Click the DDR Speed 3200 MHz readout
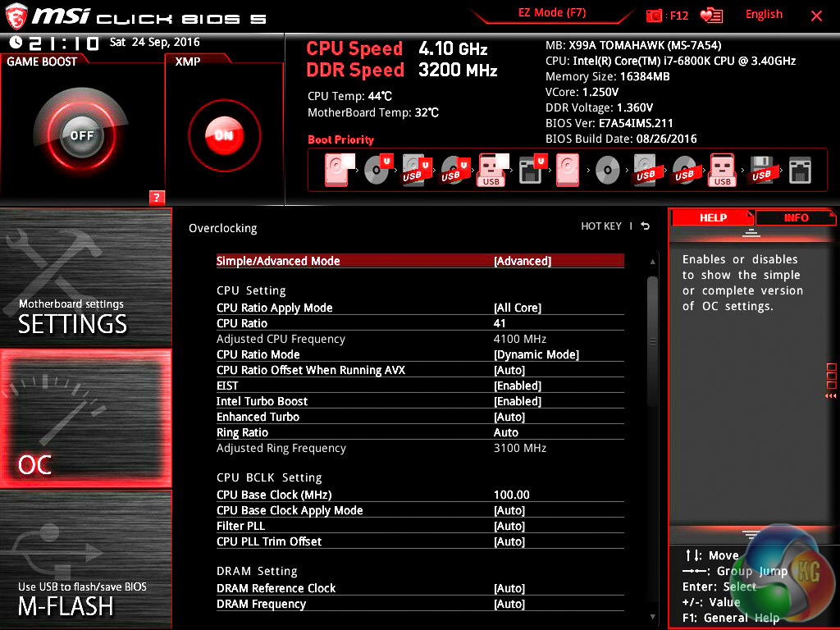Screen dimensions: 840x630 pyautogui.click(x=402, y=71)
